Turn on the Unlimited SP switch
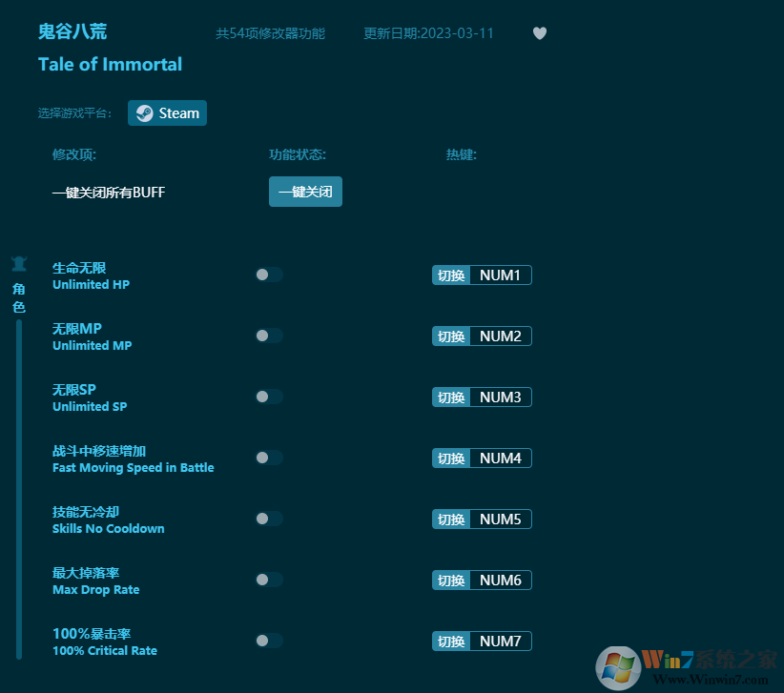The width and height of the screenshot is (784, 693). 268,397
